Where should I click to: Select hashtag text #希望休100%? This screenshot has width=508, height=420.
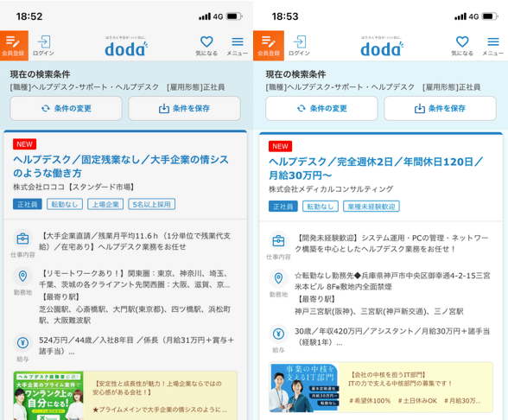tap(370, 401)
